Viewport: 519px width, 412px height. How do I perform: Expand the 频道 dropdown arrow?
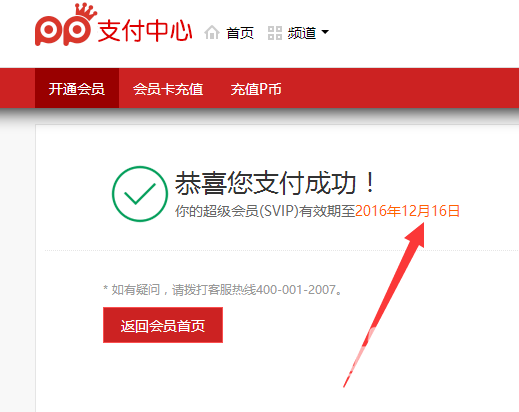point(325,32)
